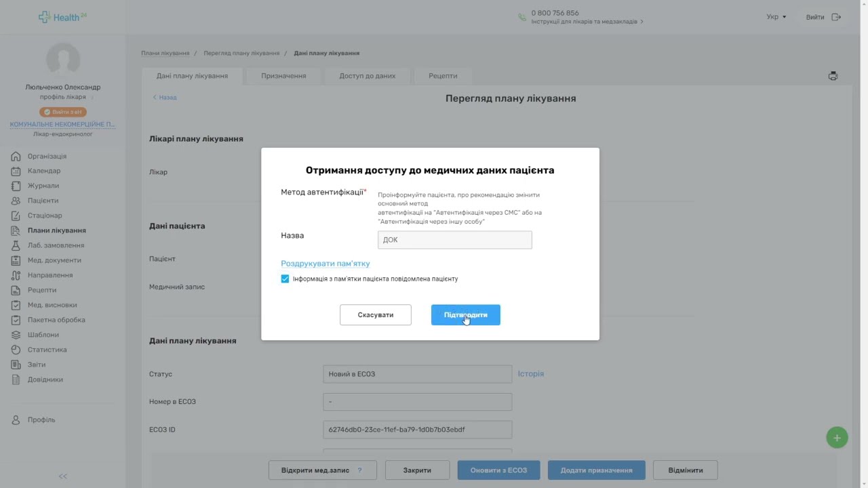Click the Вийти logout text
The image size is (868, 488).
(815, 17)
